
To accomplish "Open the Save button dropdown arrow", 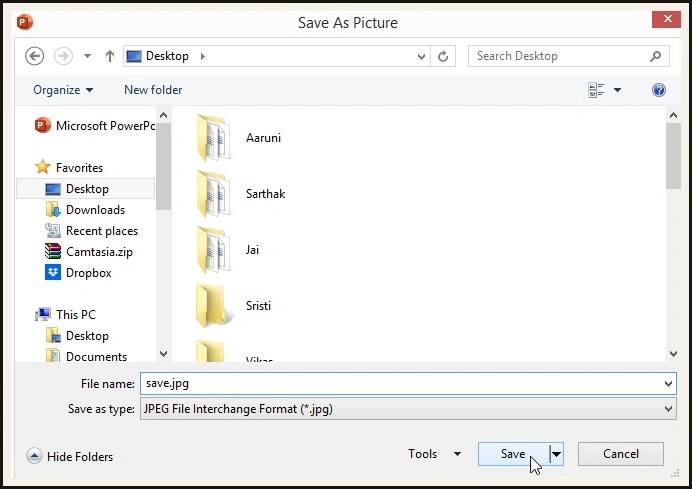I will point(557,454).
